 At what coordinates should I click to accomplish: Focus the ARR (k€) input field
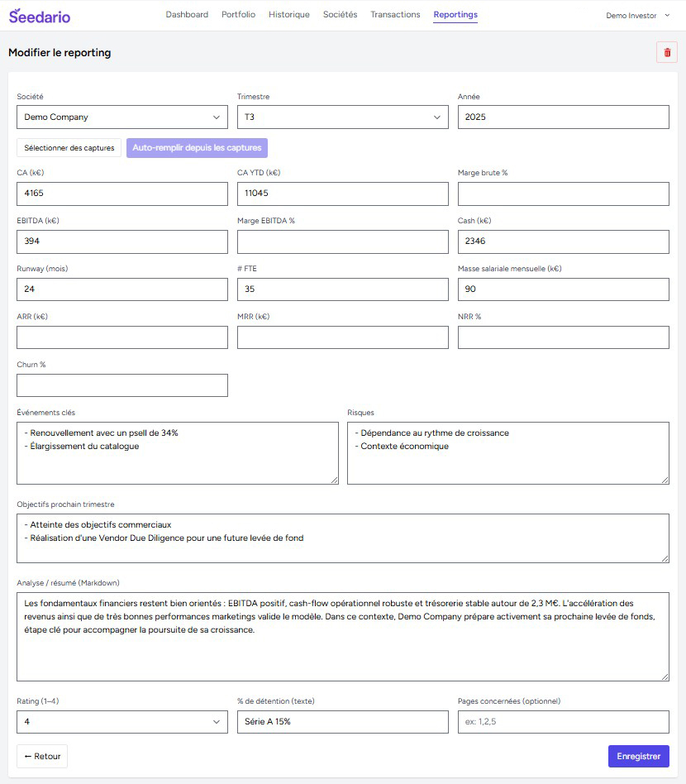tap(121, 337)
